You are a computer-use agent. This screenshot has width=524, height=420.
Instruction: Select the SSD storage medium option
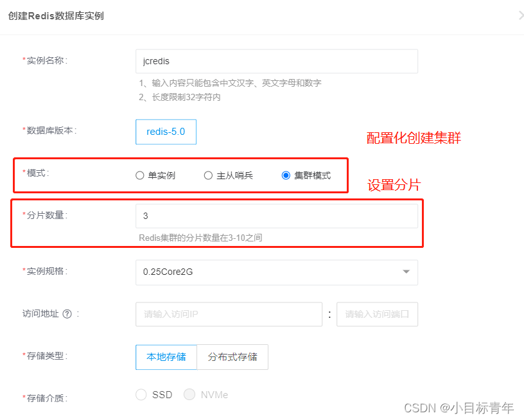tap(141, 394)
